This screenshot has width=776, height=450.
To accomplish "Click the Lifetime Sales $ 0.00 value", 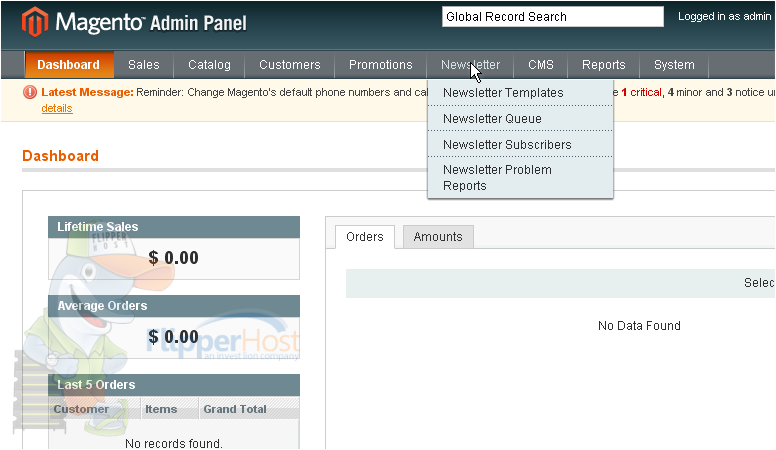I will 173,258.
